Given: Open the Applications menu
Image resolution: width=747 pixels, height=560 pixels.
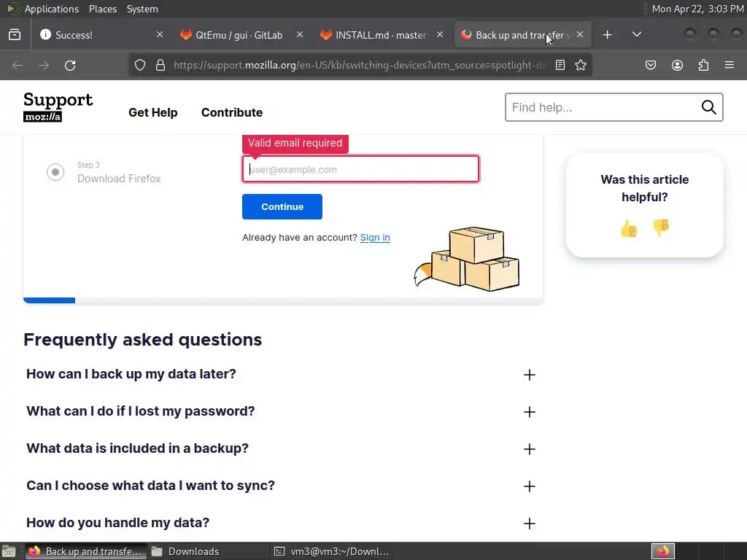Looking at the screenshot, I should coord(52,9).
